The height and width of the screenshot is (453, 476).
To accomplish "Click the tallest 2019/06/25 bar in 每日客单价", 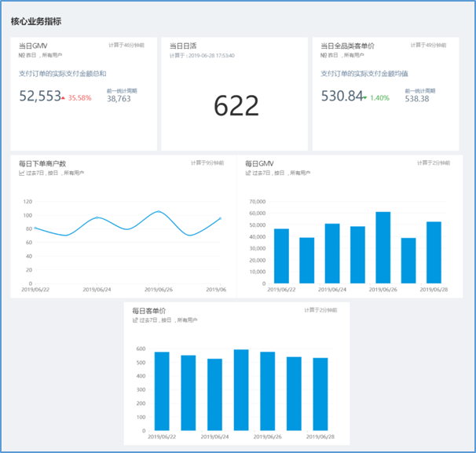I will pos(241,390).
